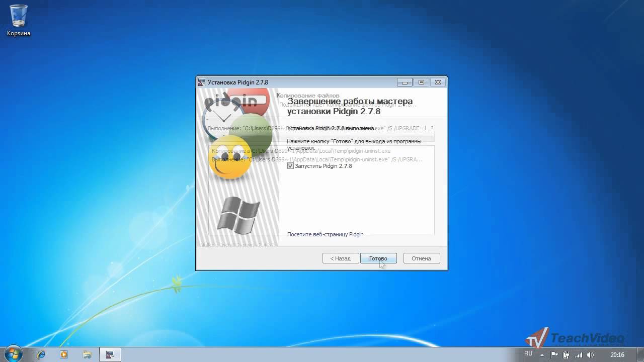Minimize the Установка Pidgin 2.7.8 window
The height and width of the screenshot is (362, 644).
(x=404, y=82)
